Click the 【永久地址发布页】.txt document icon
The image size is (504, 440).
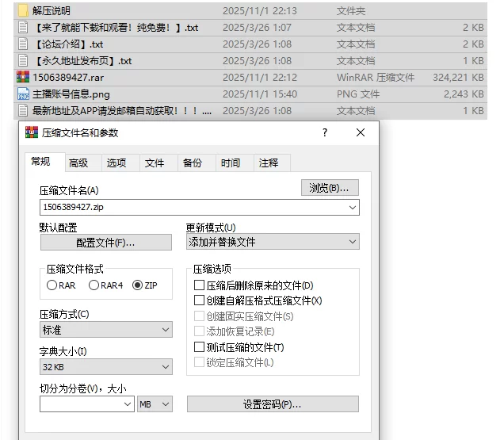point(23,60)
